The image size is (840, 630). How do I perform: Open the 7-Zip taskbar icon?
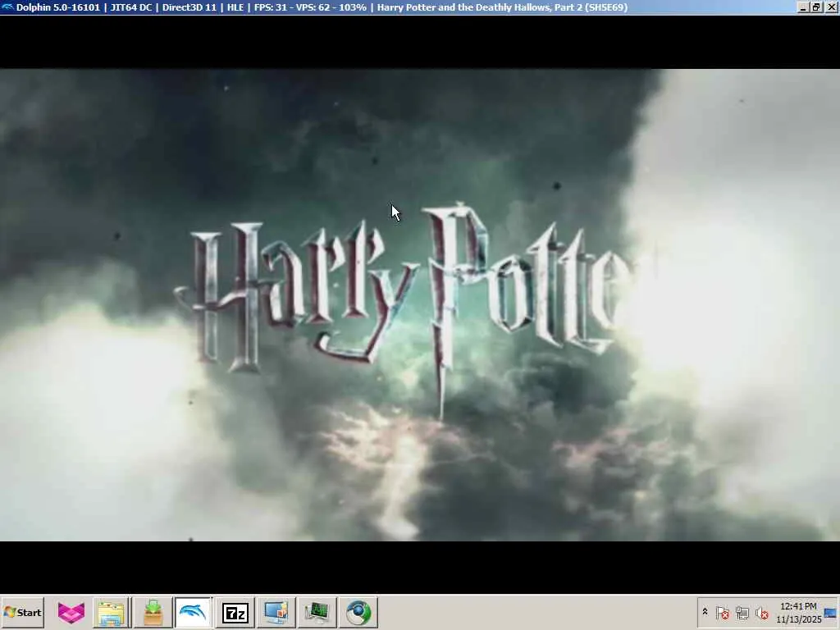pyautogui.click(x=235, y=612)
